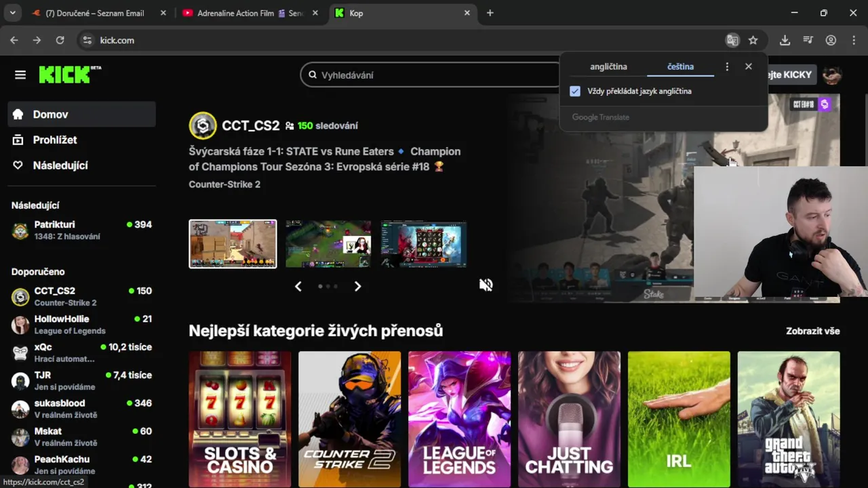Click the browser forward arrow
Viewport: 868px width, 488px height.
pyautogui.click(x=37, y=40)
